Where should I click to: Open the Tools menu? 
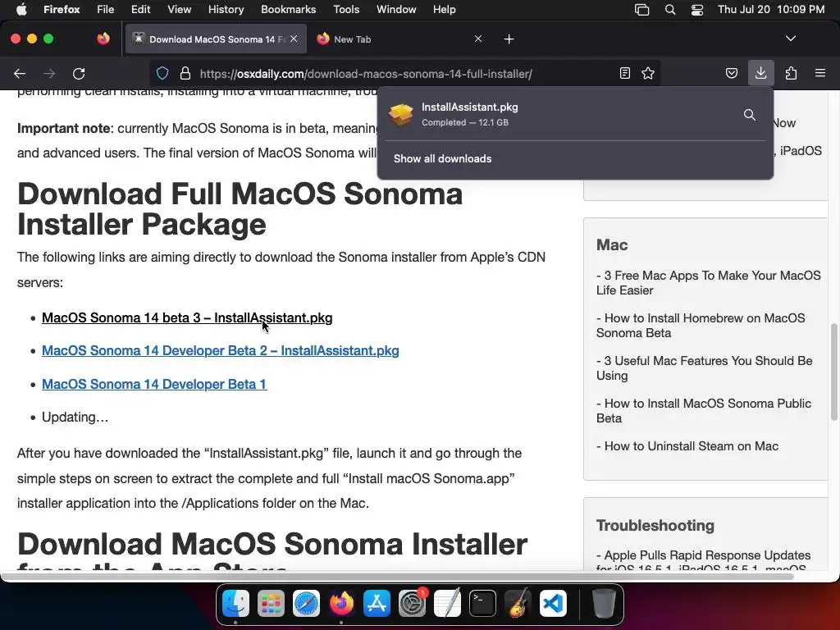(346, 9)
